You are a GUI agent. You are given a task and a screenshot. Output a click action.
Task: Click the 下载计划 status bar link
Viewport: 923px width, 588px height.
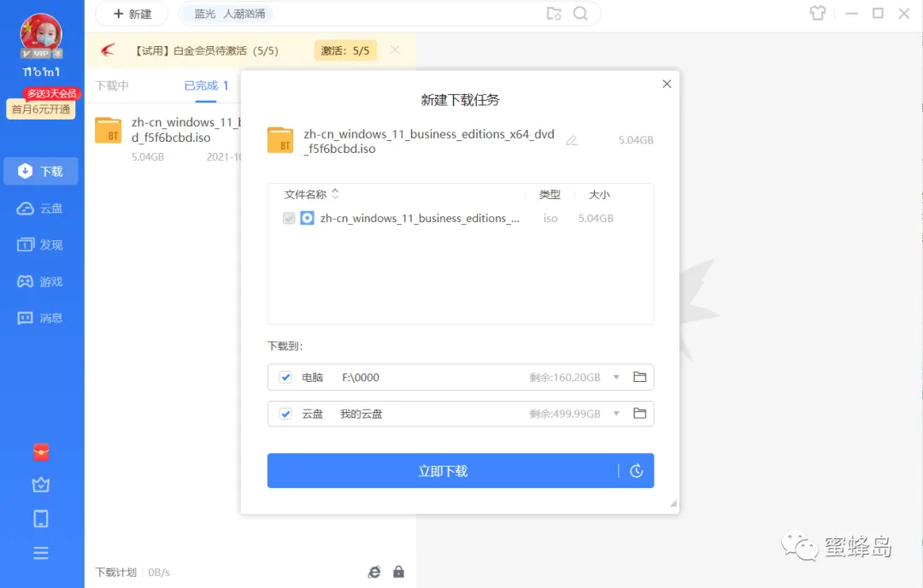(116, 572)
